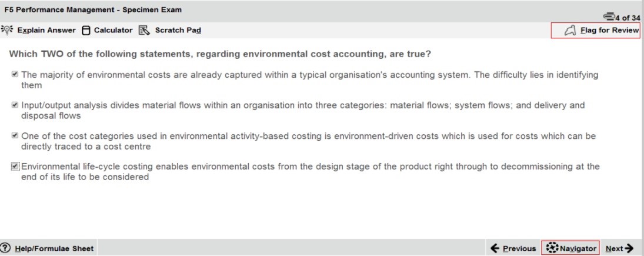The image size is (644, 256).
Task: Click the flag icon for review
Action: pyautogui.click(x=570, y=31)
